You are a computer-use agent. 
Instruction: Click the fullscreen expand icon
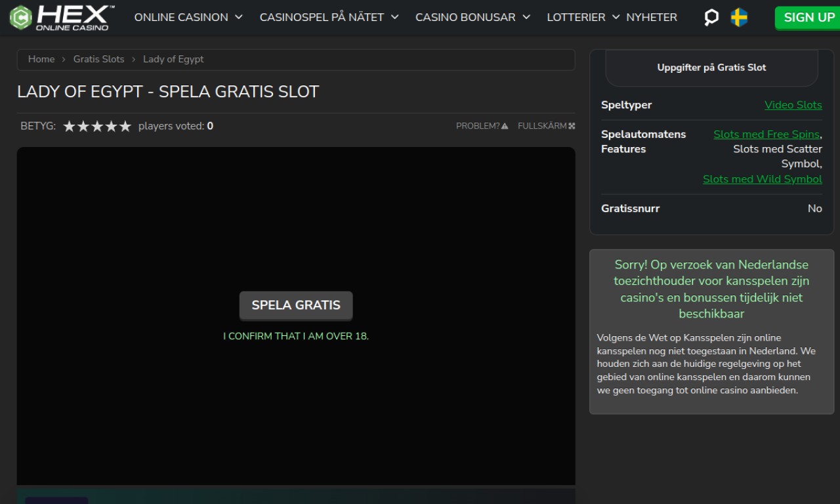point(572,126)
